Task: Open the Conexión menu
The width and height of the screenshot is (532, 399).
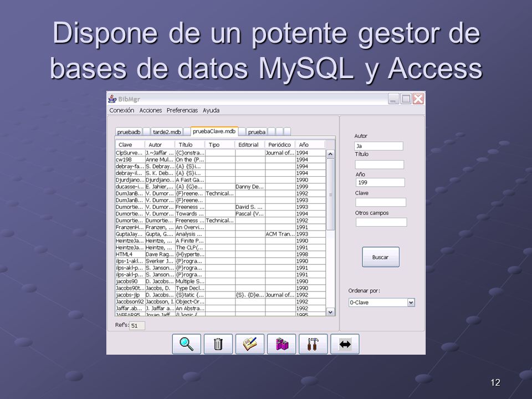Action: coord(121,110)
